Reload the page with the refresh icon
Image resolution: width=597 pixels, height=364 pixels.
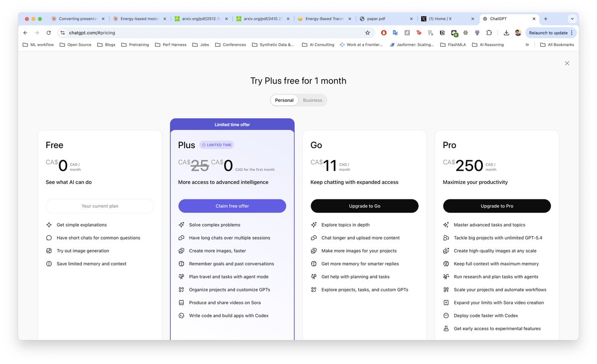click(49, 33)
